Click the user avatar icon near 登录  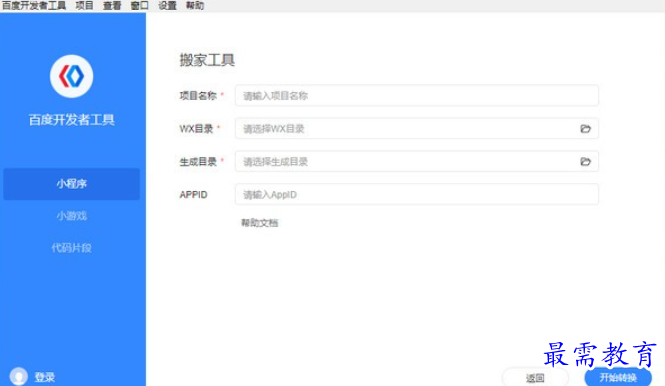pyautogui.click(x=19, y=376)
